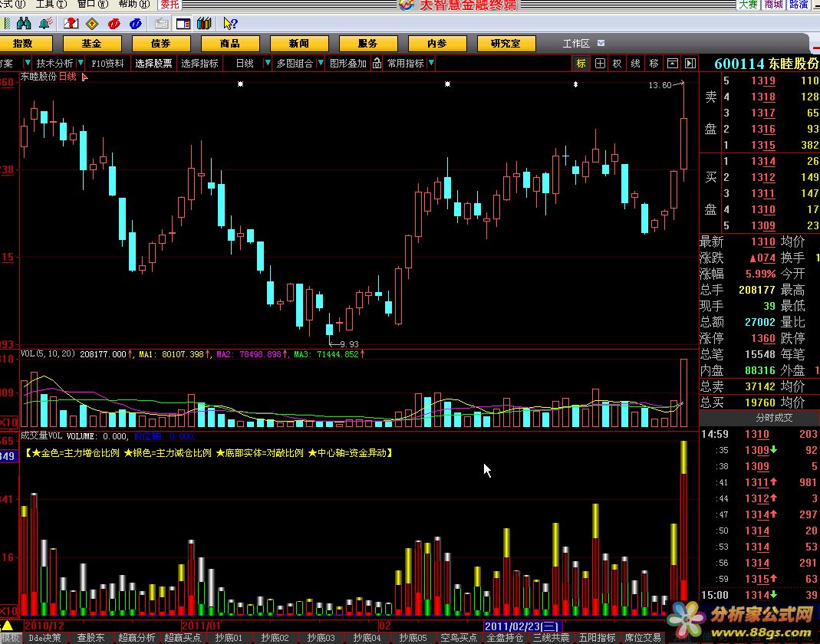Click 图形叠加 overlay option
Image resolution: width=820 pixels, height=644 pixels.
(x=347, y=63)
